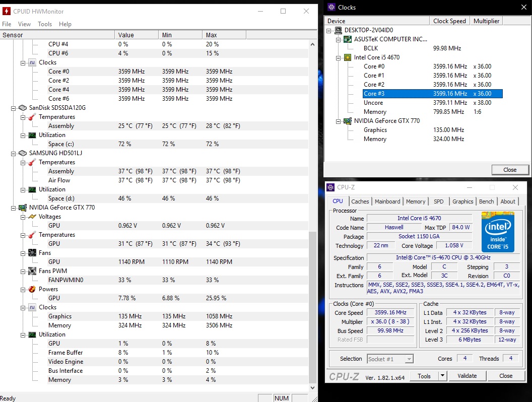
Task: Click the GTX 770 card icon in Clocks window
Action: (x=348, y=121)
